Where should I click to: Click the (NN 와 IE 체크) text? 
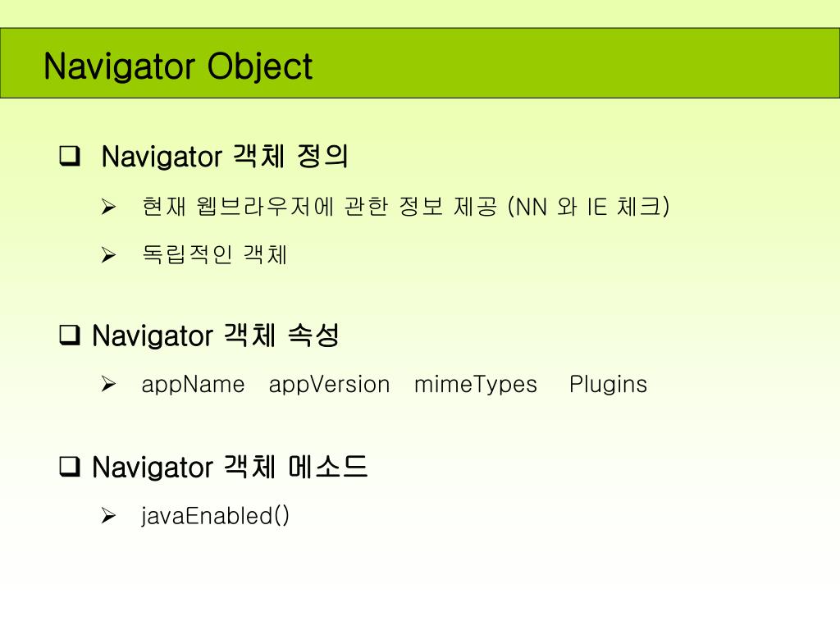click(x=588, y=207)
